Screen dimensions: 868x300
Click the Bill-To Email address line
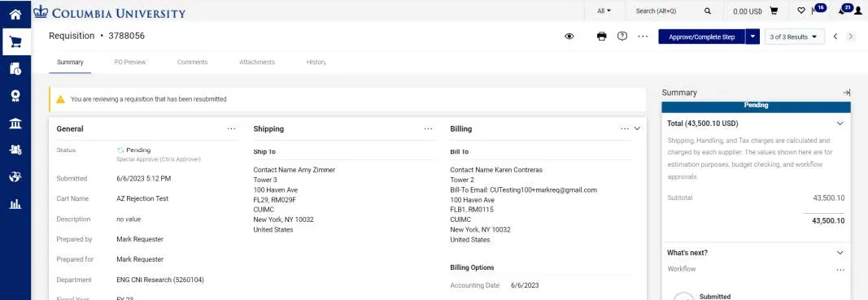(524, 190)
